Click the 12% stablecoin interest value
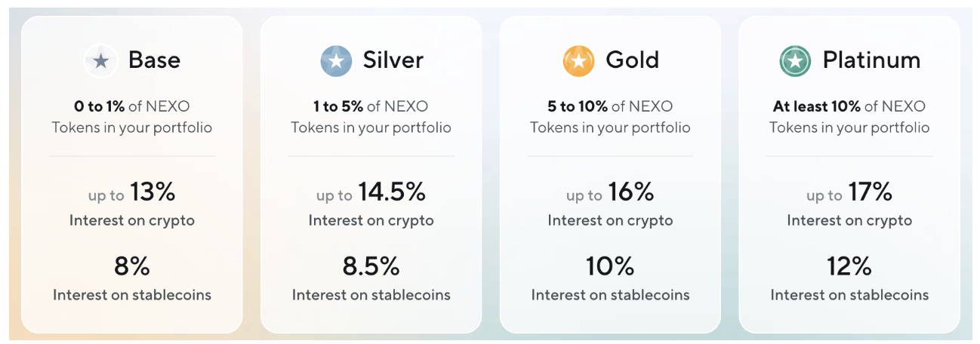This screenshot has height=344, width=980. pos(849,266)
